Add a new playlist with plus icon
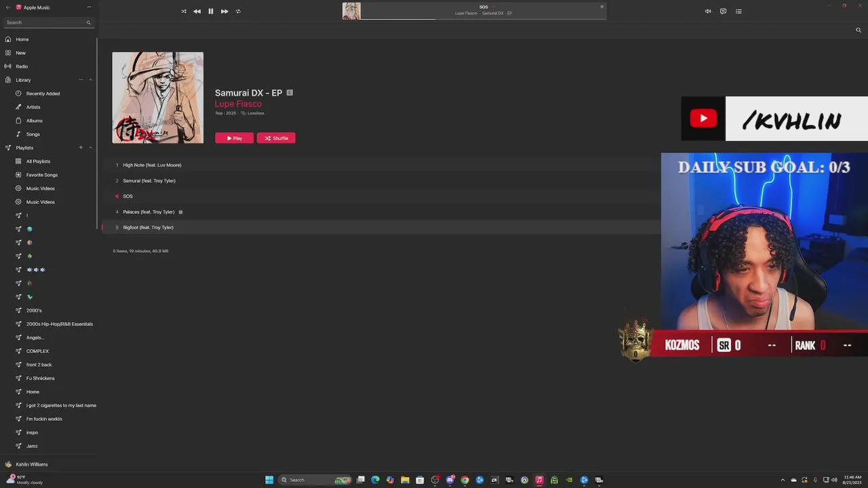The image size is (868, 488). click(81, 148)
